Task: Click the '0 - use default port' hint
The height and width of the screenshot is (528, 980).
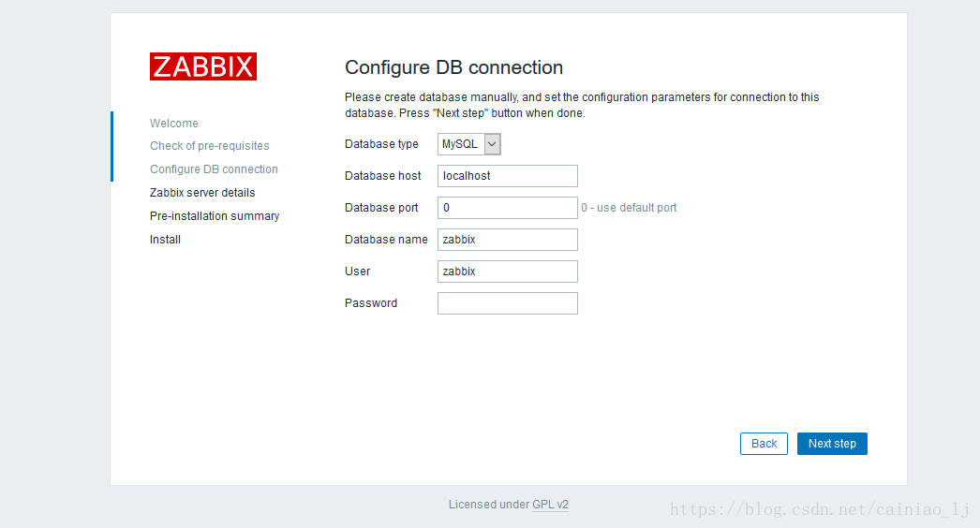Action: click(x=629, y=208)
